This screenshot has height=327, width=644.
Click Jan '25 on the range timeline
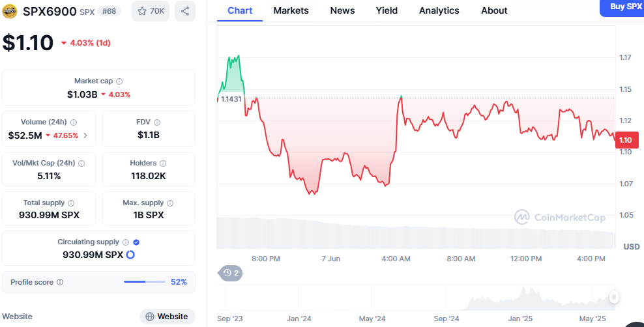(x=520, y=319)
